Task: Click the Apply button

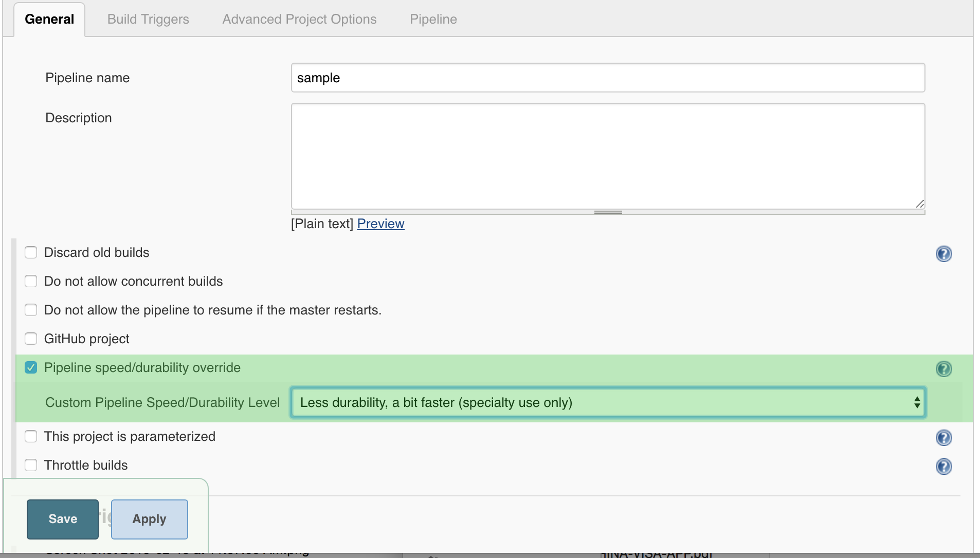Action: (x=149, y=519)
